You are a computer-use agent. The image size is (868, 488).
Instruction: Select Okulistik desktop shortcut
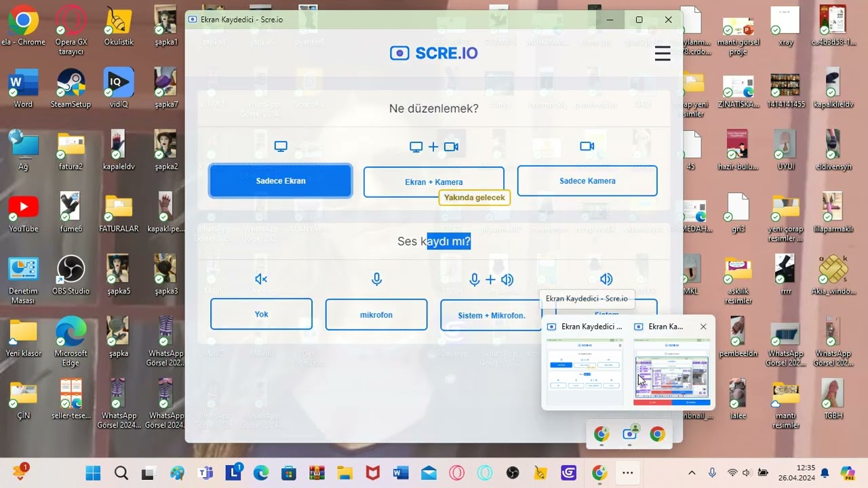coord(119,26)
